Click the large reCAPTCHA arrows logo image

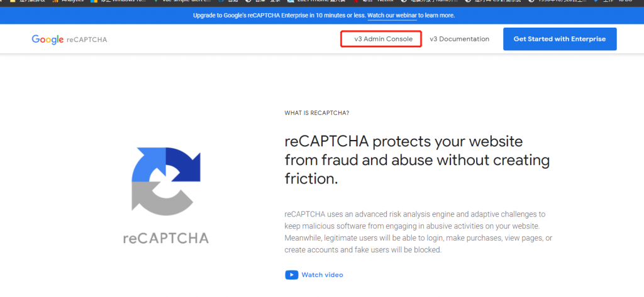pyautogui.click(x=166, y=181)
